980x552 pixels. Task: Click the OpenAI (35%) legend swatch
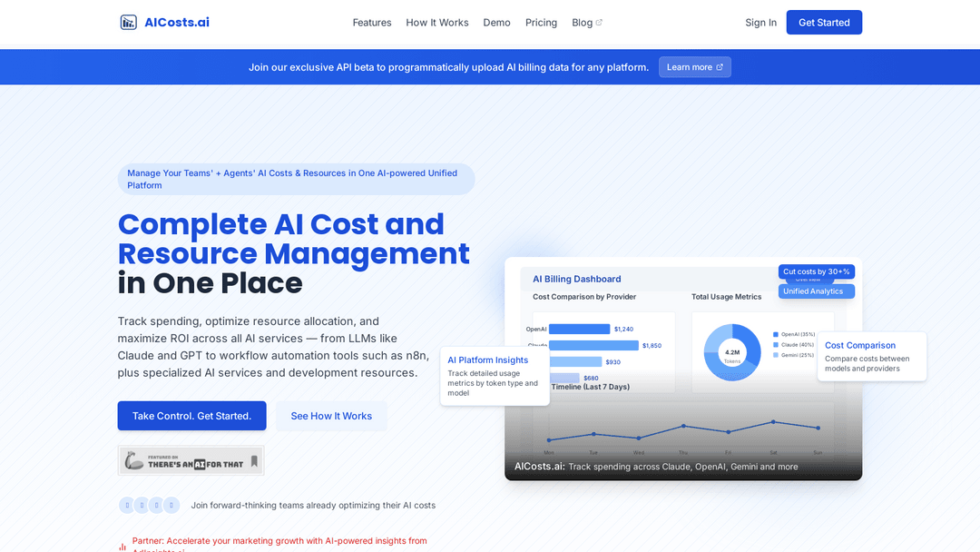tap(776, 334)
